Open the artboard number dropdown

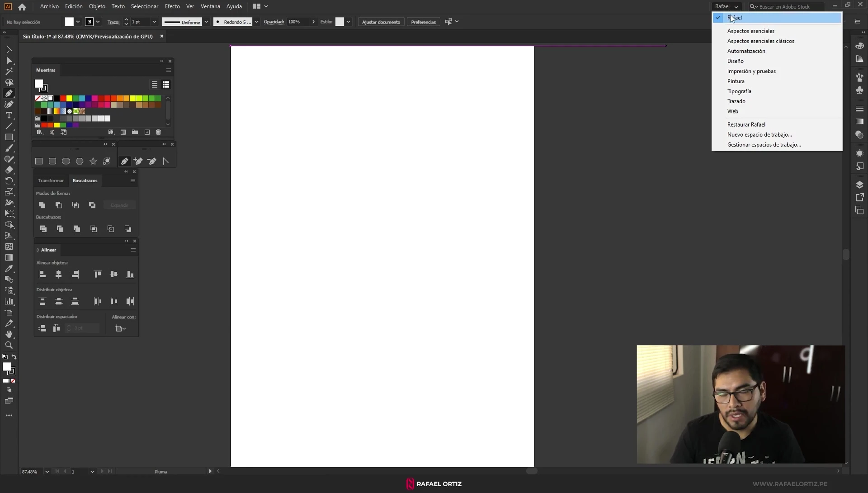pyautogui.click(x=92, y=472)
